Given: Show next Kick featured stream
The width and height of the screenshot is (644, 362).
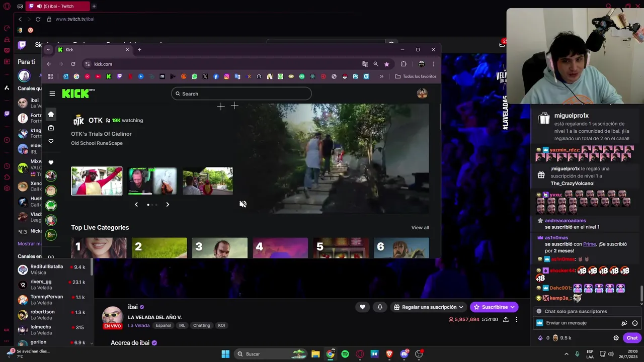Looking at the screenshot, I should (x=168, y=205).
